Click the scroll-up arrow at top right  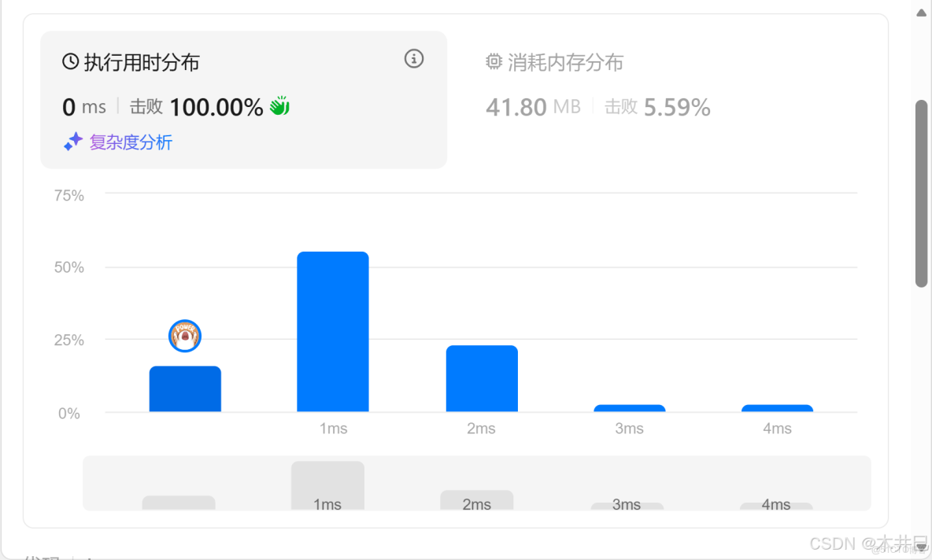coord(920,12)
